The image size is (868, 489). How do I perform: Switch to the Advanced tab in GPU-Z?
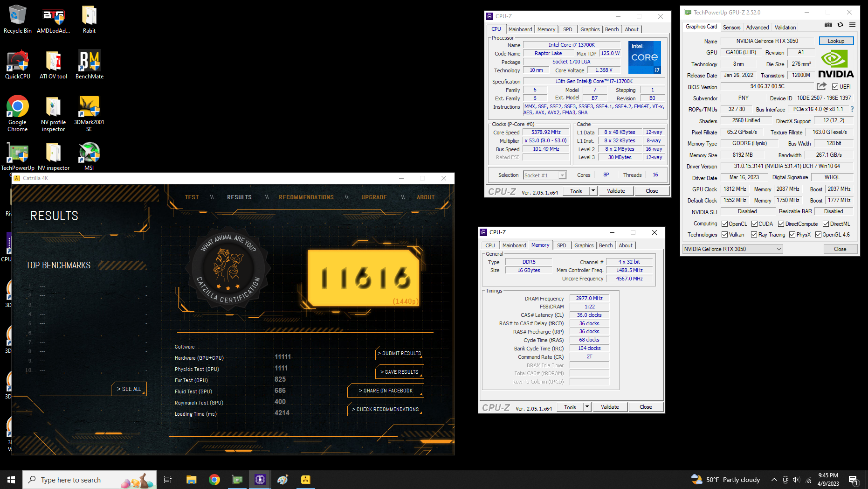[757, 28]
